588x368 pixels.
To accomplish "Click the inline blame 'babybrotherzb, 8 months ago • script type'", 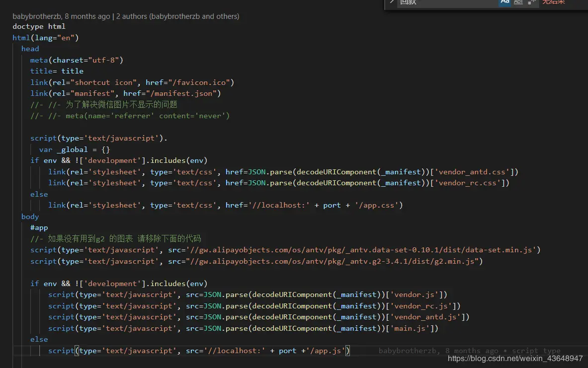I will click(470, 351).
